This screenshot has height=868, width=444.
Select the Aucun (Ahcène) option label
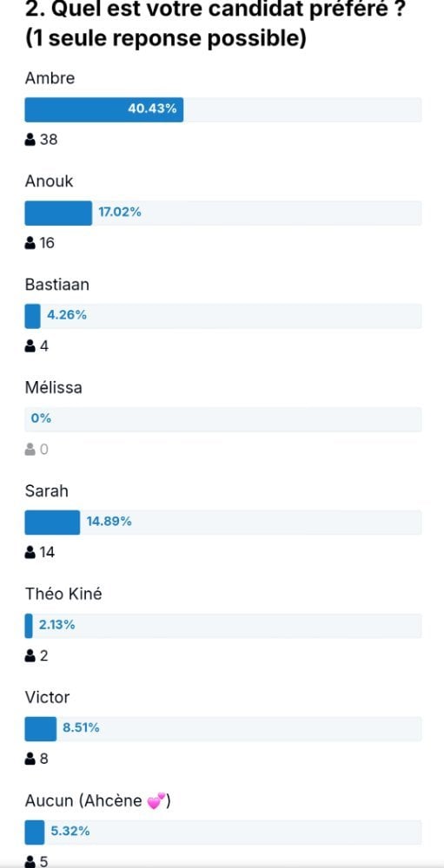pyautogui.click(x=97, y=801)
